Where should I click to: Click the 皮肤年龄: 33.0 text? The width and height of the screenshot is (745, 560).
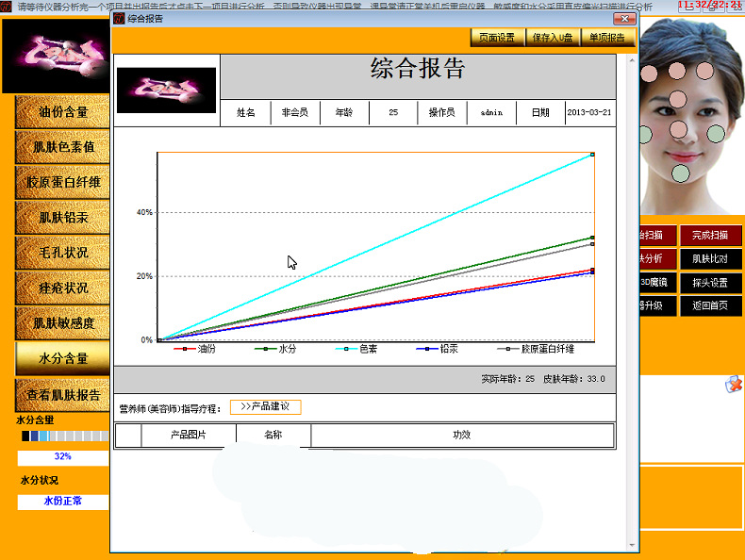tap(574, 379)
